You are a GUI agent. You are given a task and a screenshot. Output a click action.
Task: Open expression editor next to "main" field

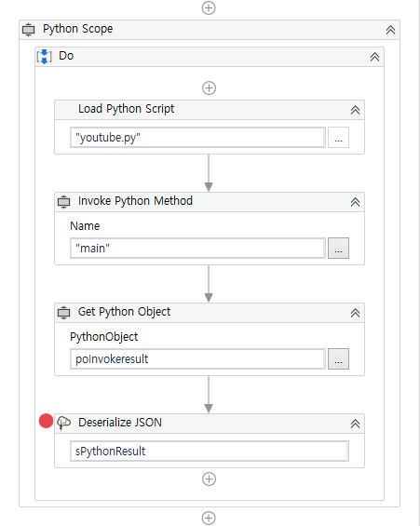tap(338, 249)
